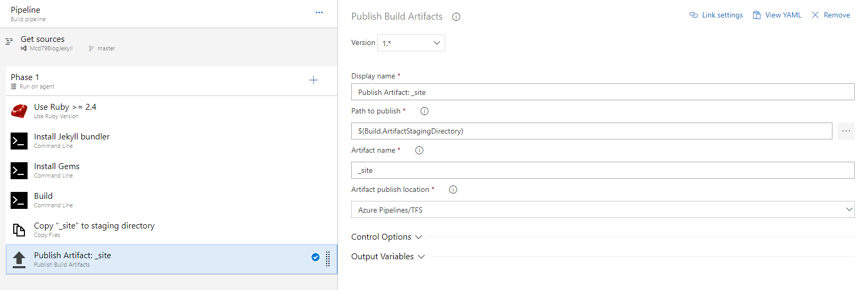Select the Install Jekyll bundler task
This screenshot has height=290, width=868.
pyautogui.click(x=72, y=140)
